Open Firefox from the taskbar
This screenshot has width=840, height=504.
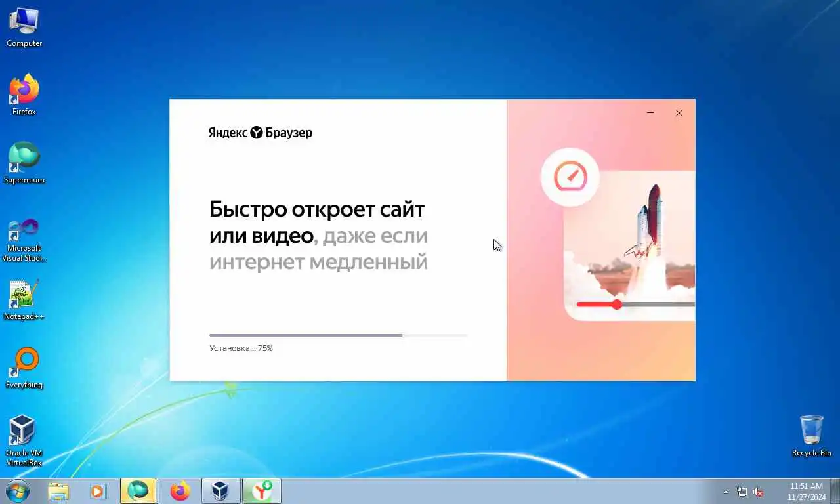[x=179, y=491]
